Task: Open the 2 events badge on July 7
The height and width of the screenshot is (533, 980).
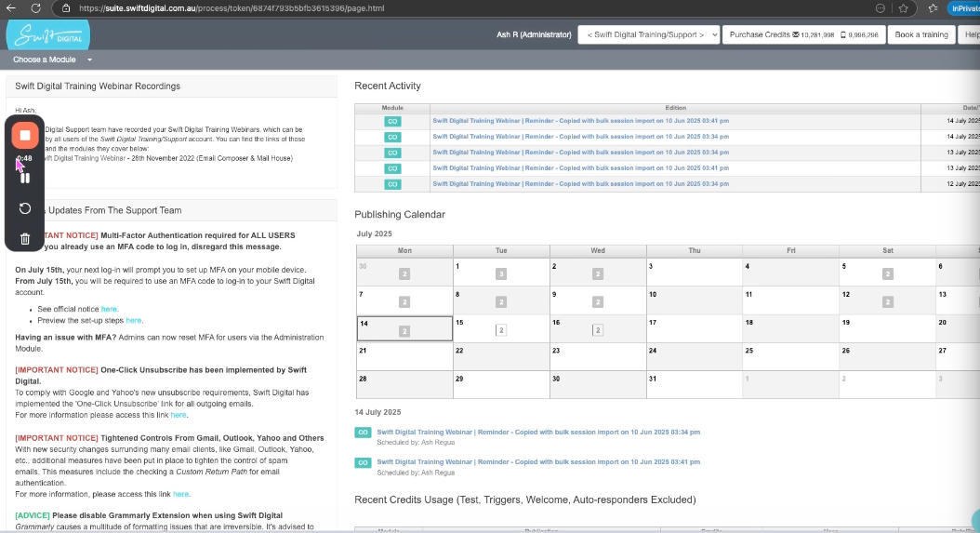Action: (404, 302)
